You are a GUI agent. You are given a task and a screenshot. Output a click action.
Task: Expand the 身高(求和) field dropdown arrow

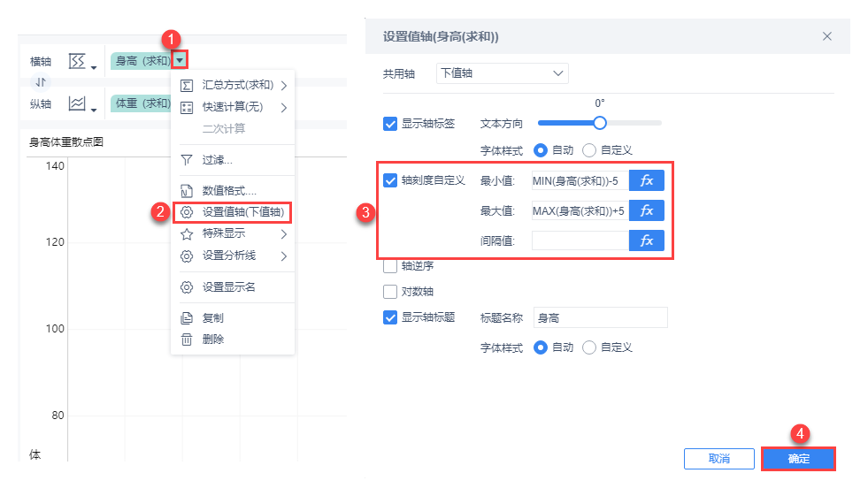(x=180, y=61)
